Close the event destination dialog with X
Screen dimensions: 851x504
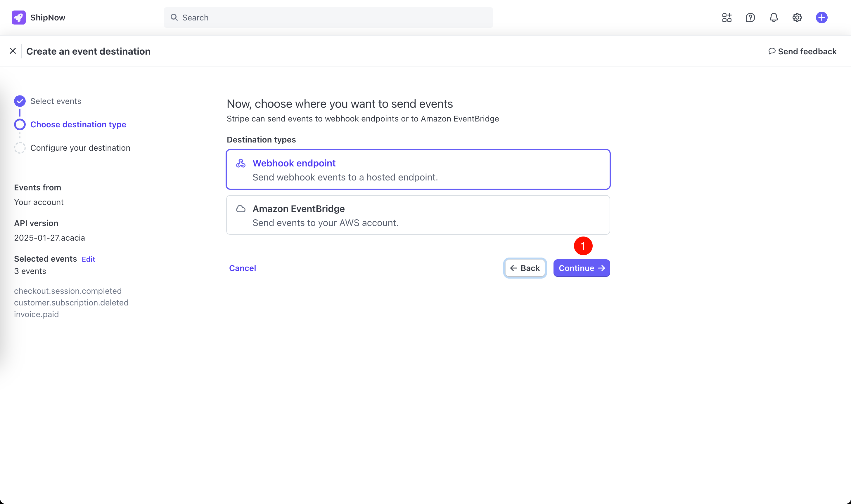13,51
